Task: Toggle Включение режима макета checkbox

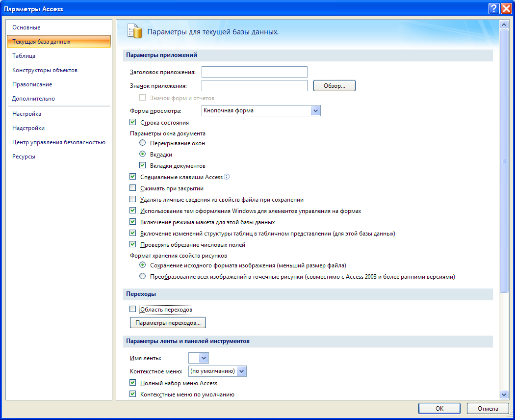Action: pyautogui.click(x=133, y=222)
